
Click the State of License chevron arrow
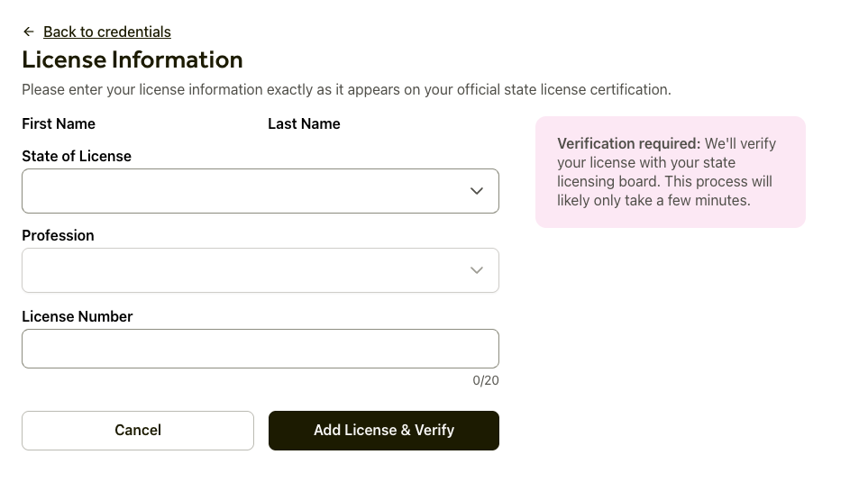tap(477, 191)
